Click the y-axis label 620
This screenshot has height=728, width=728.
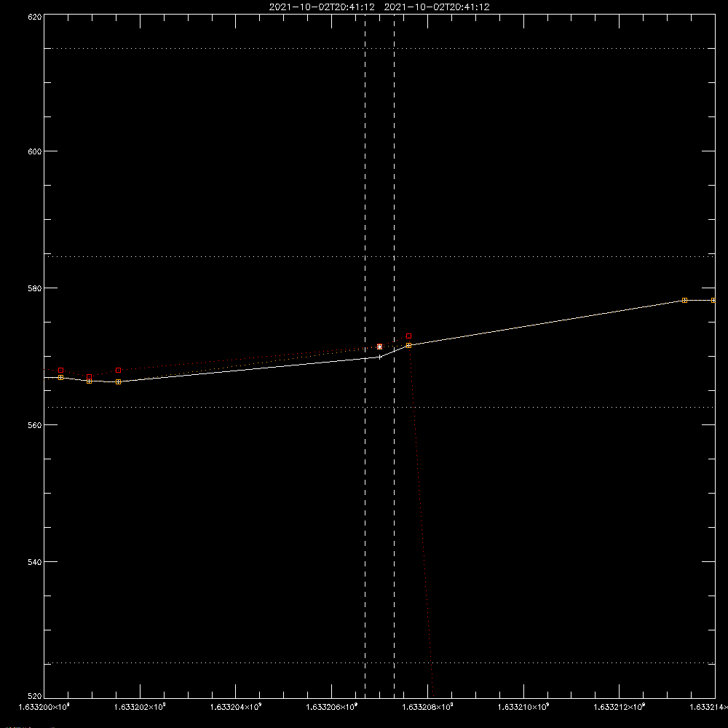point(35,17)
